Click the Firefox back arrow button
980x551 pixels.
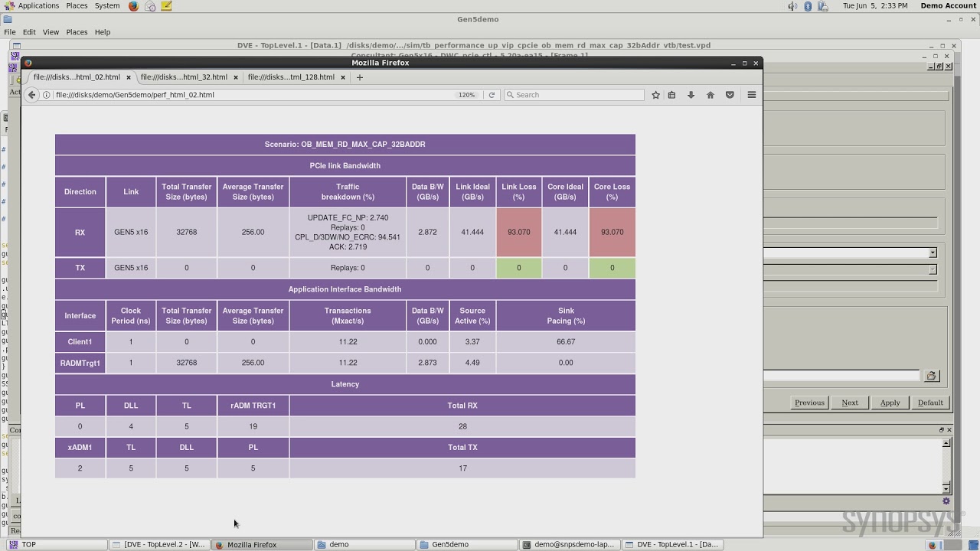point(31,95)
